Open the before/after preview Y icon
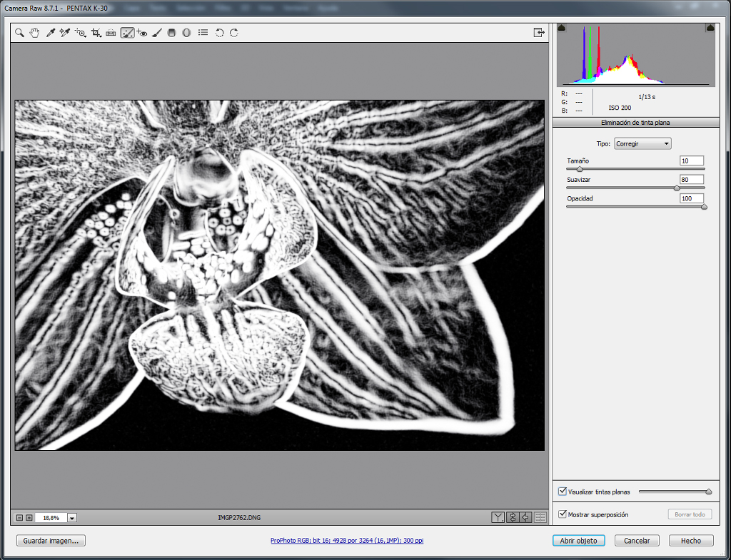Screen dimensions: 731x560 (x=498, y=517)
